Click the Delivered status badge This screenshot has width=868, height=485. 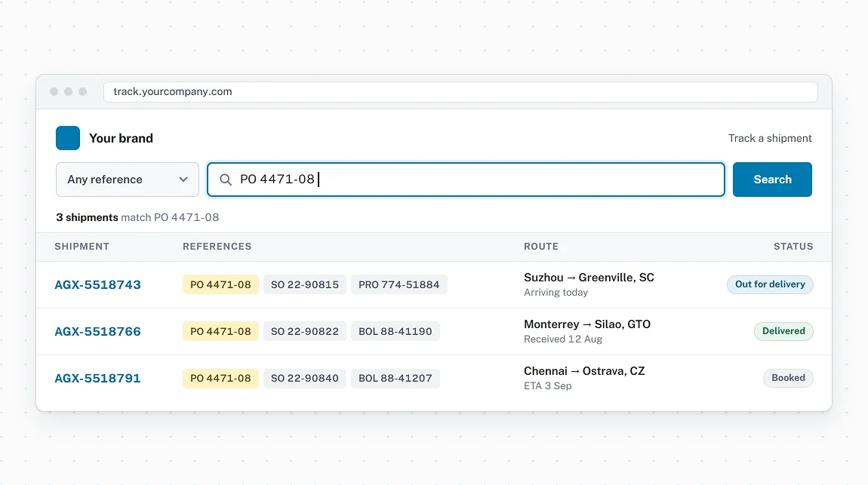click(783, 331)
